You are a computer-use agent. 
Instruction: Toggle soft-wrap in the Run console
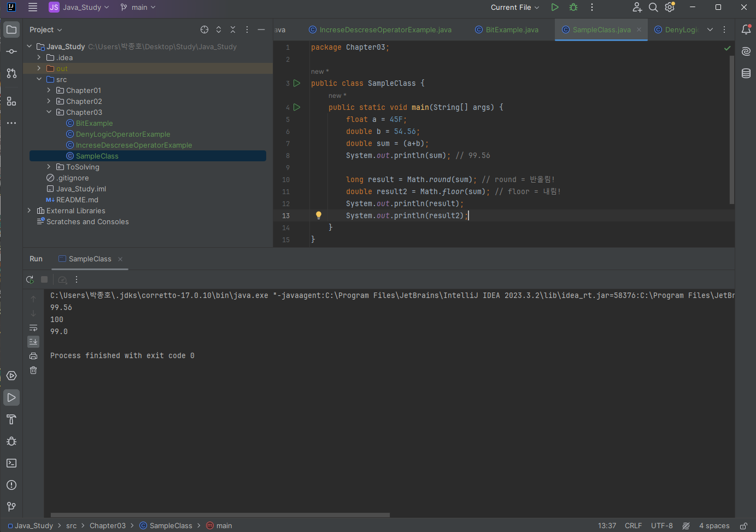(x=33, y=328)
